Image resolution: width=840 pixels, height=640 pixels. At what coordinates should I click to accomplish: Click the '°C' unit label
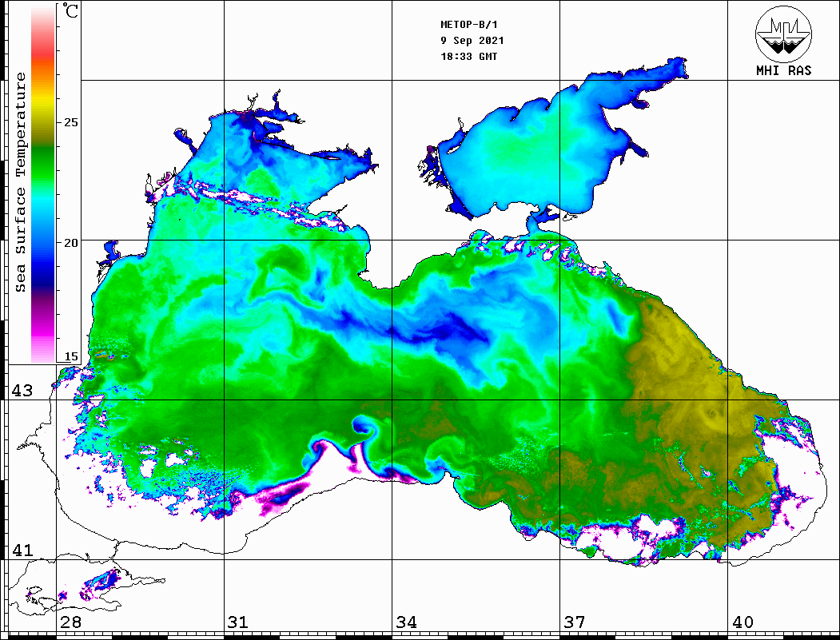pos(70,10)
